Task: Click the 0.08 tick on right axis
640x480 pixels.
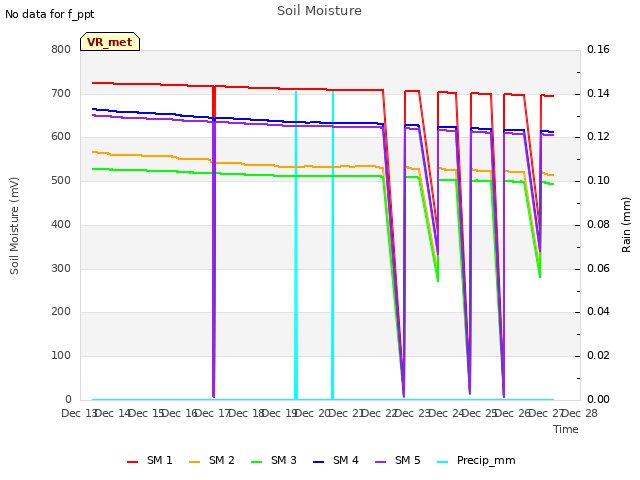Action: 598,224
